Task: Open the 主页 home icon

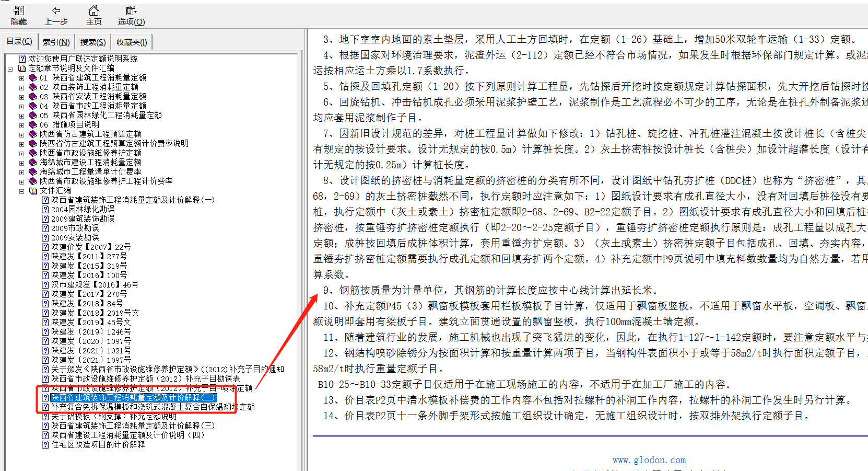Action: [x=93, y=10]
